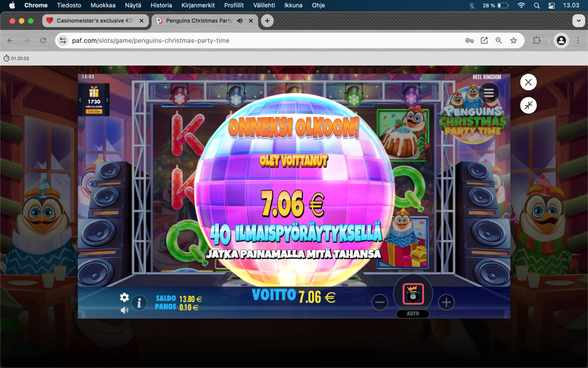Open Chrome three-dot menu
Viewport: 588px width, 368px height.
tap(578, 40)
